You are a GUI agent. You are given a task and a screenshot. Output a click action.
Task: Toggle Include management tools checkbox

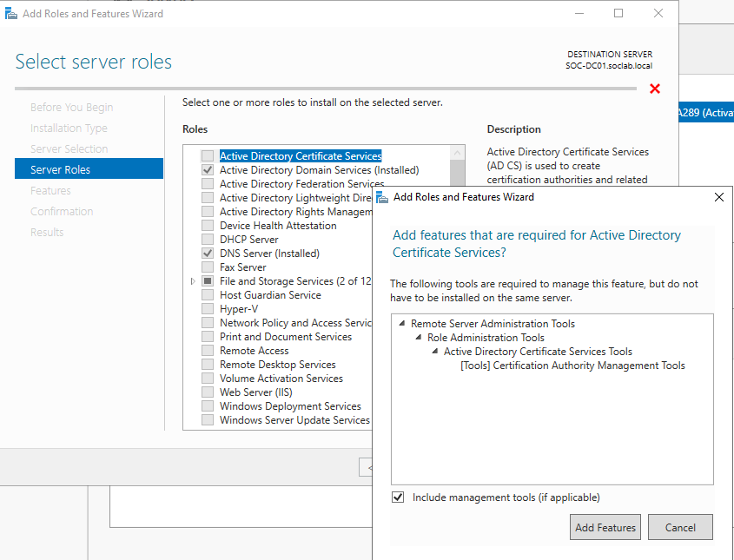coord(398,497)
